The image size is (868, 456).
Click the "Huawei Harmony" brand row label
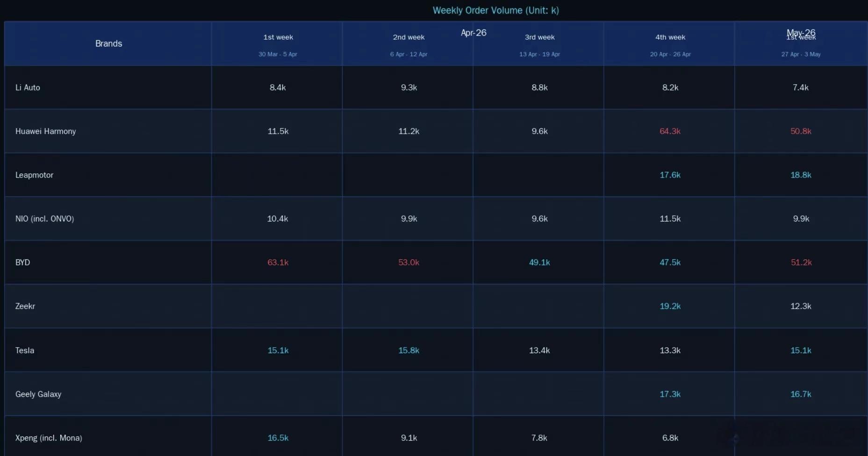(x=45, y=131)
